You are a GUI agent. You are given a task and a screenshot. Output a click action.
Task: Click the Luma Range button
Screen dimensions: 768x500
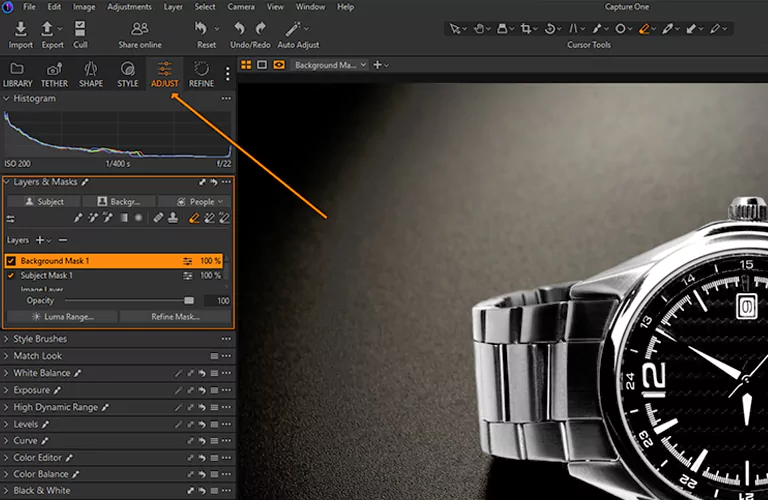pos(63,317)
